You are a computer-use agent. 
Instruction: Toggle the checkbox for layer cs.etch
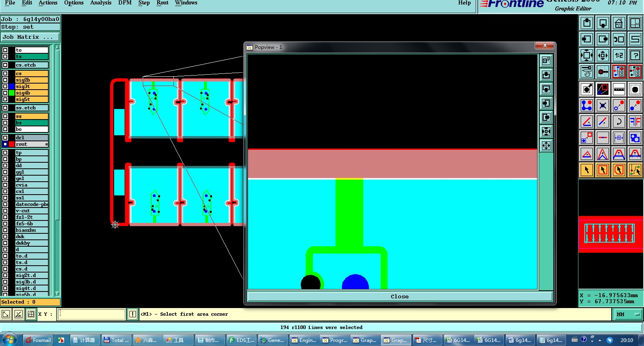coord(5,65)
